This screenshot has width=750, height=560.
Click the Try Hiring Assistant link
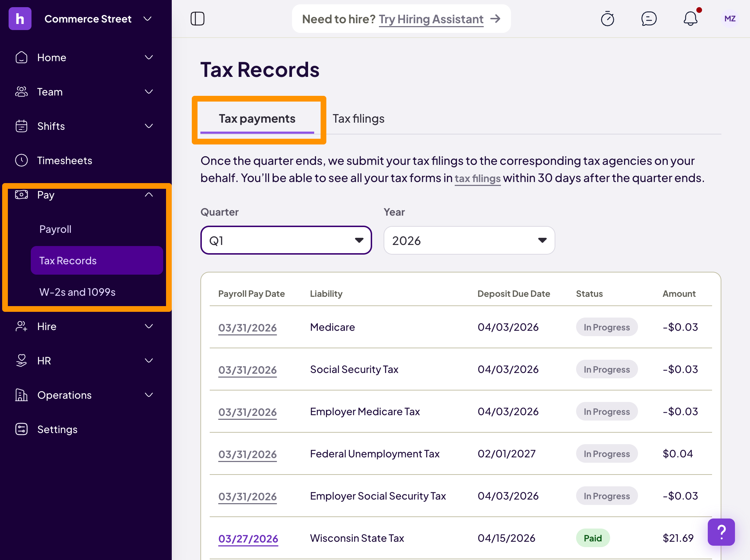pos(431,19)
